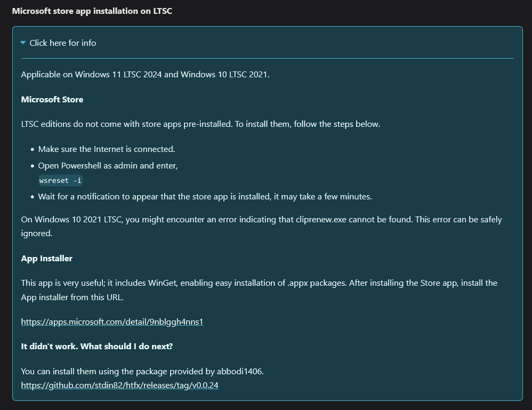The width and height of the screenshot is (532, 410).
Task: Click the 'package provided by abbodi1406' sentence
Action: click(142, 371)
